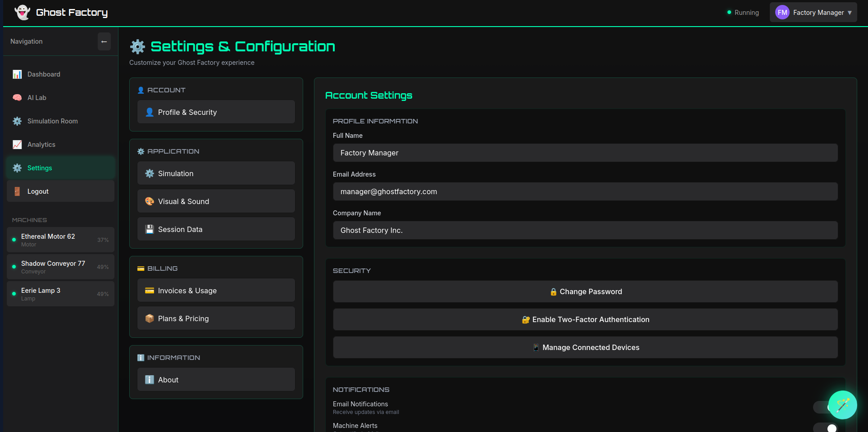Image resolution: width=868 pixels, height=432 pixels.
Task: Click the AI Lab brain icon
Action: (x=17, y=98)
